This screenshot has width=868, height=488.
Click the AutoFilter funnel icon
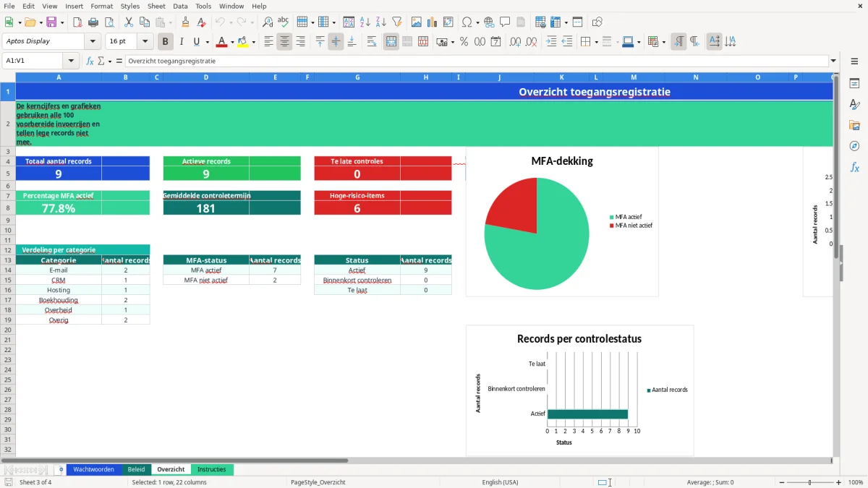coord(396,22)
